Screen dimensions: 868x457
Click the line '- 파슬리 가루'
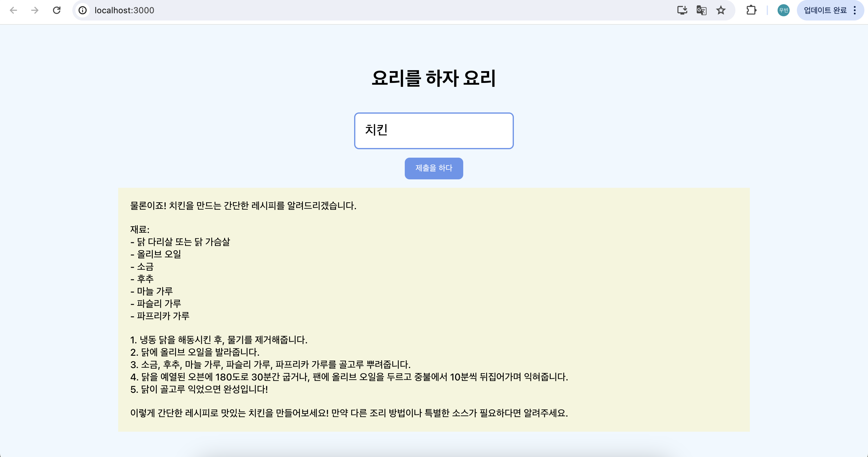click(156, 304)
